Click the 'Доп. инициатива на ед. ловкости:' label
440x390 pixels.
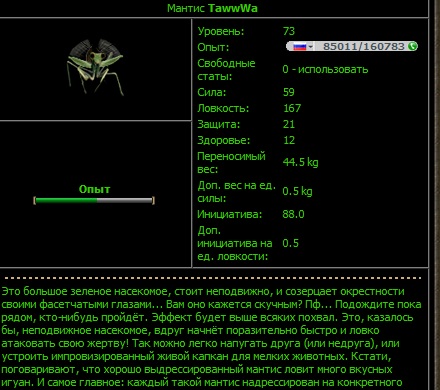click(235, 243)
